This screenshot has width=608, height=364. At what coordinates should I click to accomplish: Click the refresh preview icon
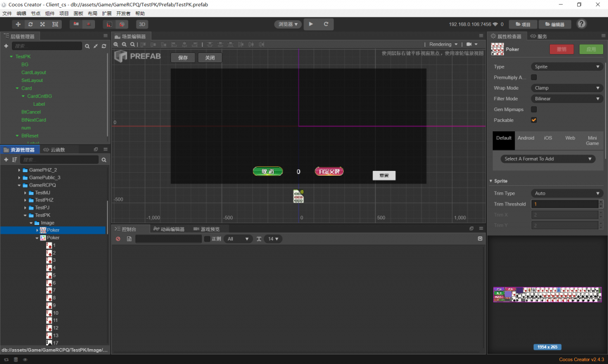326,24
